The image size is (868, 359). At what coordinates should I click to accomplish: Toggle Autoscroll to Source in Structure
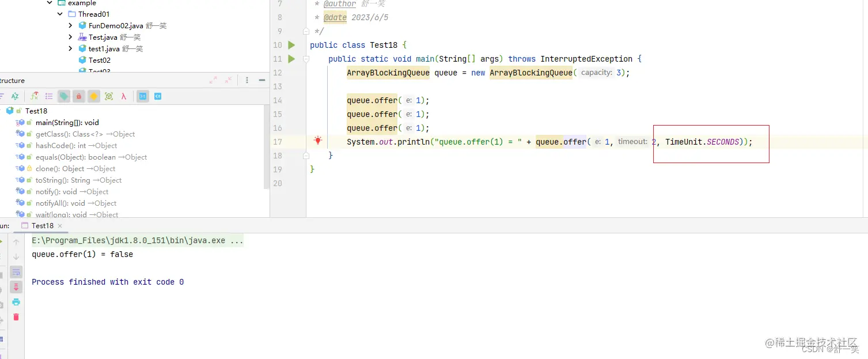pos(143,96)
